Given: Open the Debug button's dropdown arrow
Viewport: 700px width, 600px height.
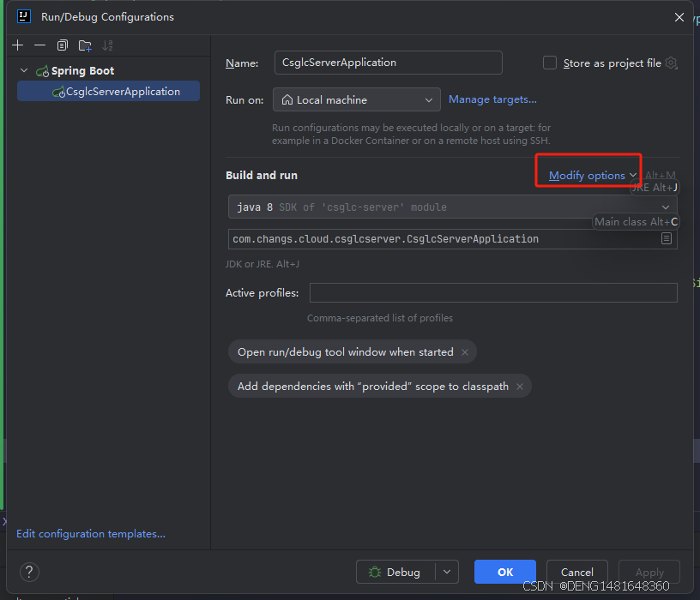Looking at the screenshot, I should tap(446, 572).
